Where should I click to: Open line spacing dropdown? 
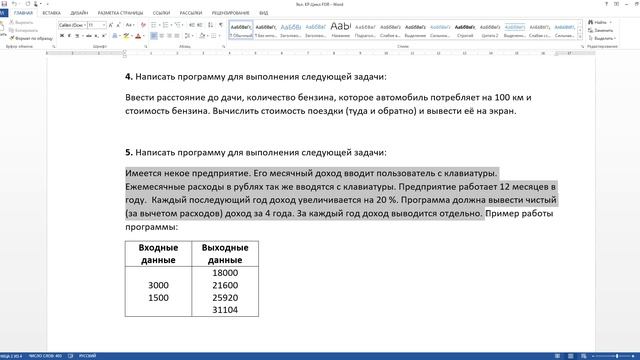189,36
